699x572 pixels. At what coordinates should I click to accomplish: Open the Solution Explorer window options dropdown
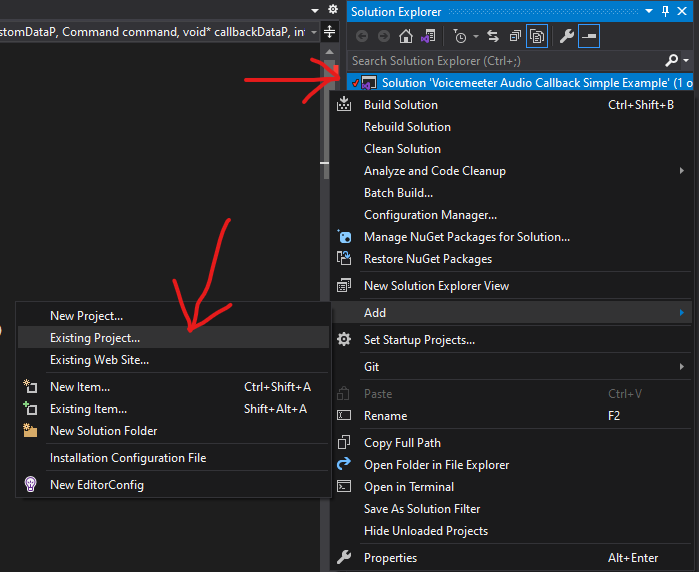649,11
